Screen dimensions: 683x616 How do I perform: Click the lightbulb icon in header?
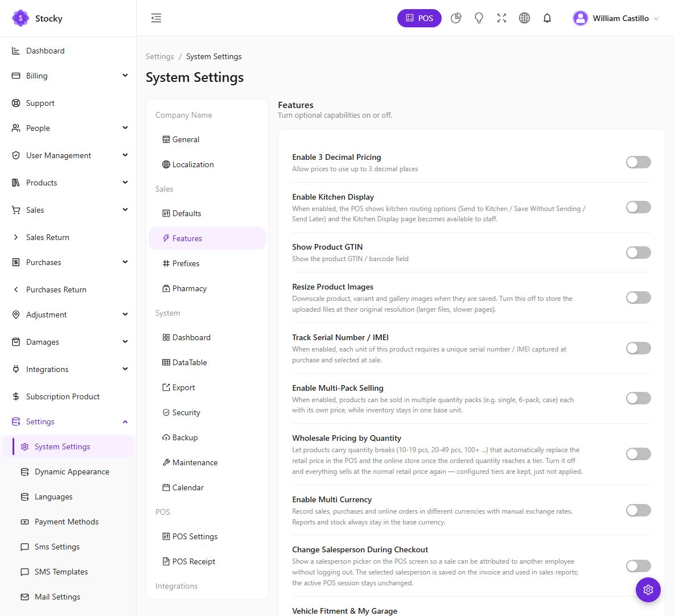479,18
